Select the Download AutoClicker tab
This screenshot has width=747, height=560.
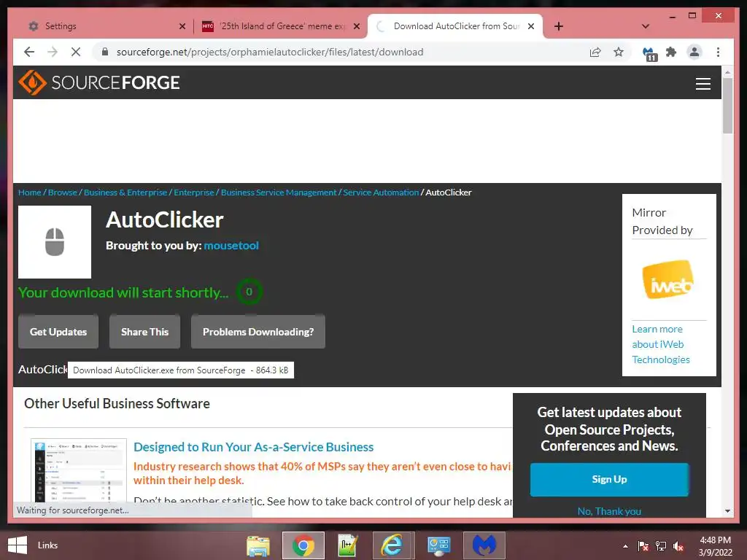coord(456,26)
